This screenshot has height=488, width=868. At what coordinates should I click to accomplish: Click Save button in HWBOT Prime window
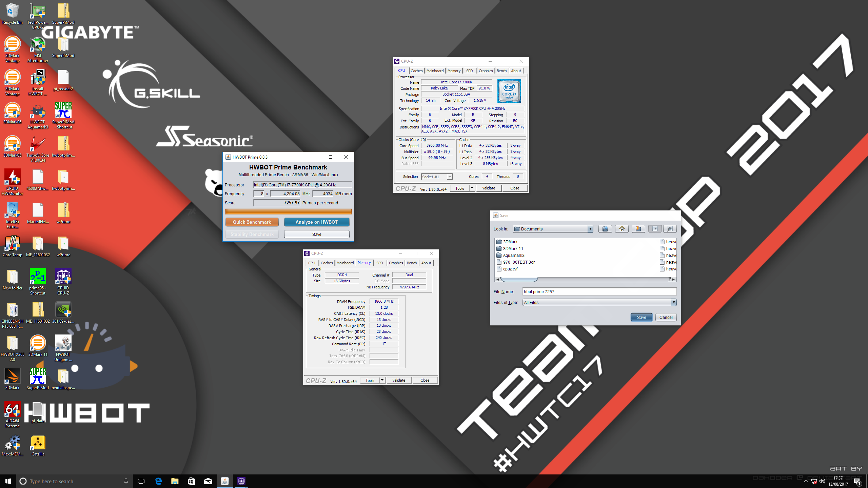point(317,234)
